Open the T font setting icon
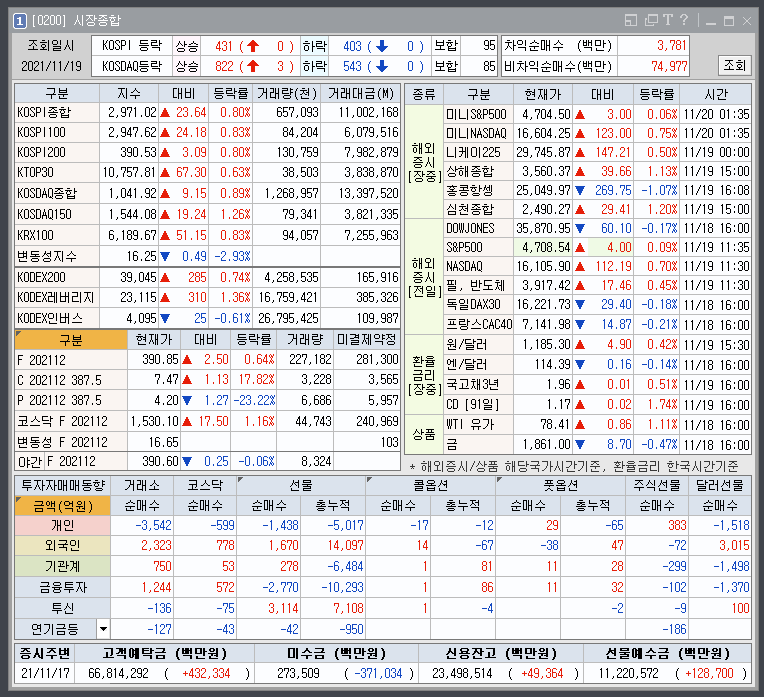Viewport: 764px width, 697px height. click(668, 20)
